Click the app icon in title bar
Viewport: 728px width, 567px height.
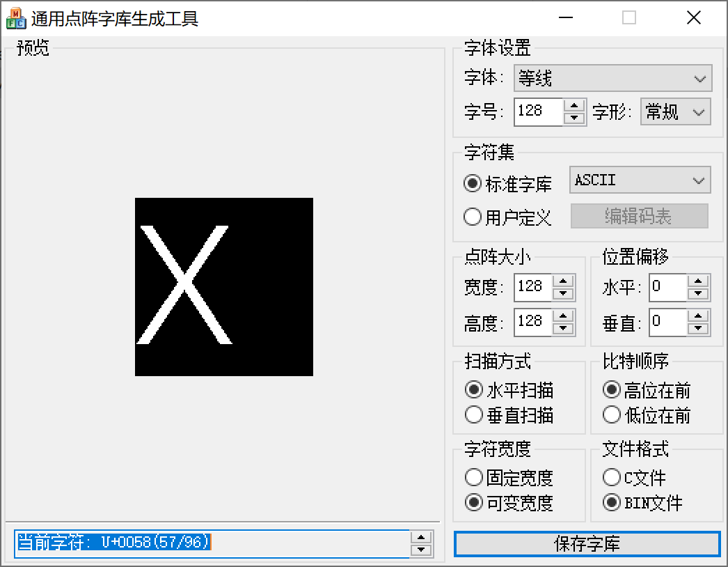pos(15,19)
